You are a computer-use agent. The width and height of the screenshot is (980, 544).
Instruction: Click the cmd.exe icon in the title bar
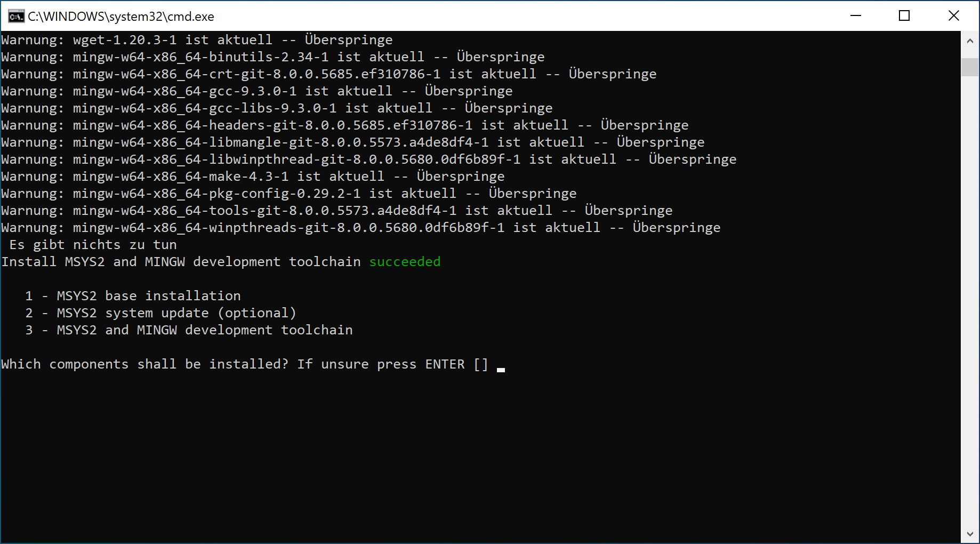point(15,16)
